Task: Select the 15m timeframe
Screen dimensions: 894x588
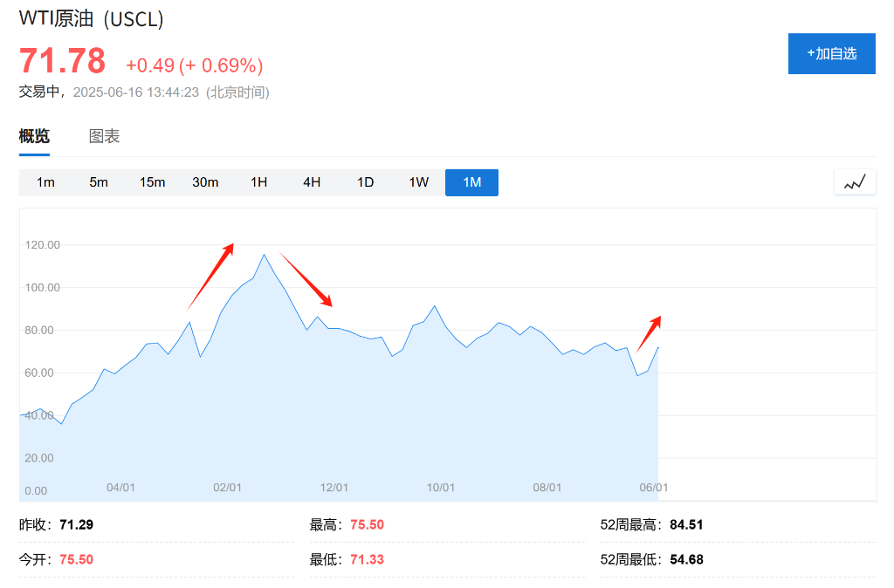Action: point(152,182)
